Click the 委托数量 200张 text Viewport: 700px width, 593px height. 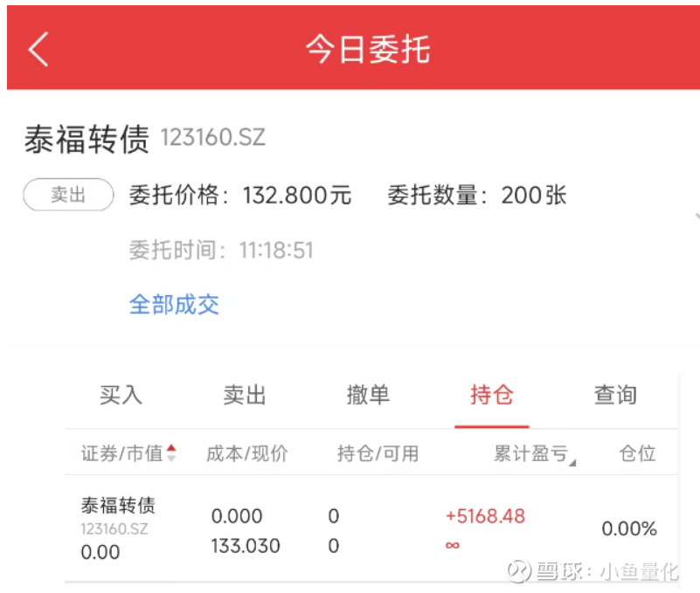[477, 195]
